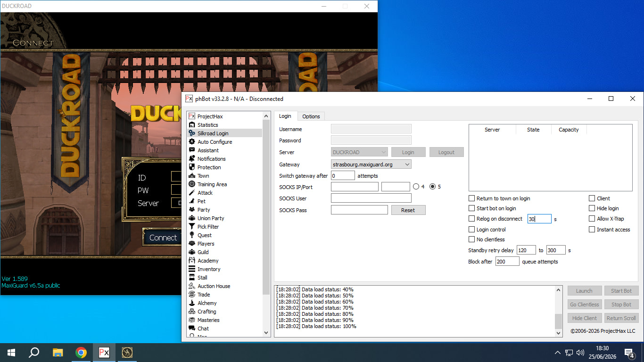Go to the Quest section
Viewport: 644px width, 362px height.
[204, 235]
